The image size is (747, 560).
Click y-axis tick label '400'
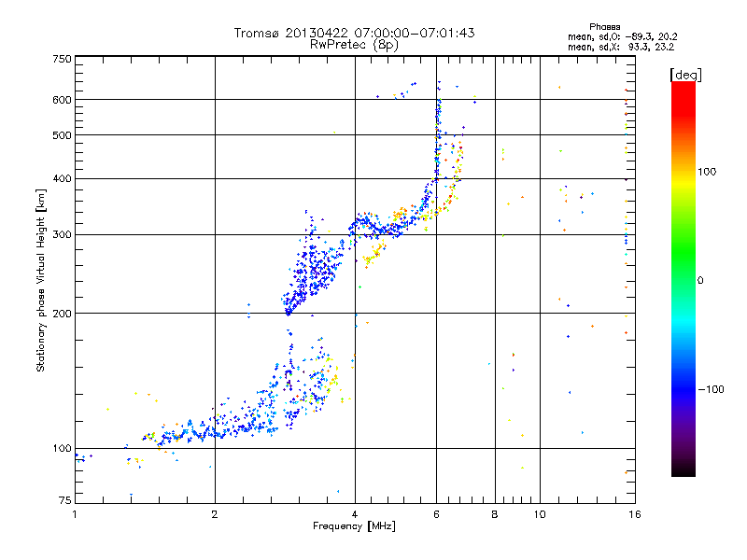[62, 179]
